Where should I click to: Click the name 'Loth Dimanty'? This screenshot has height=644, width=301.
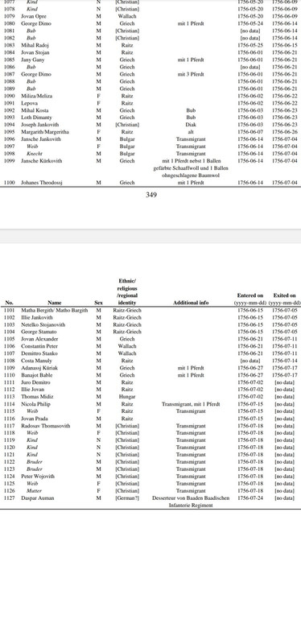[36, 118]
